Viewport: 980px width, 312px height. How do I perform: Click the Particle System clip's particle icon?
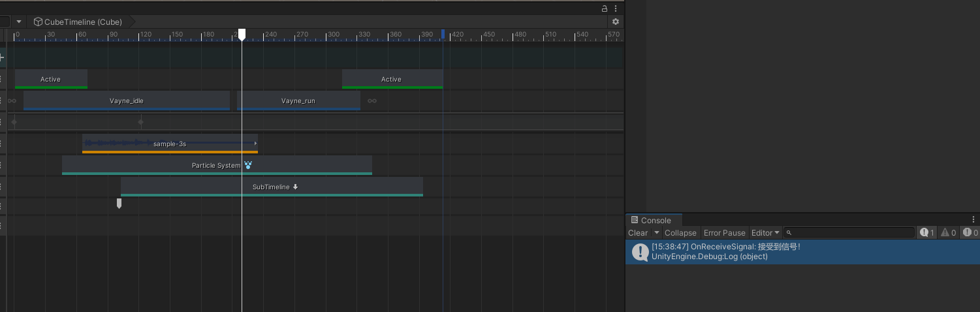click(248, 165)
